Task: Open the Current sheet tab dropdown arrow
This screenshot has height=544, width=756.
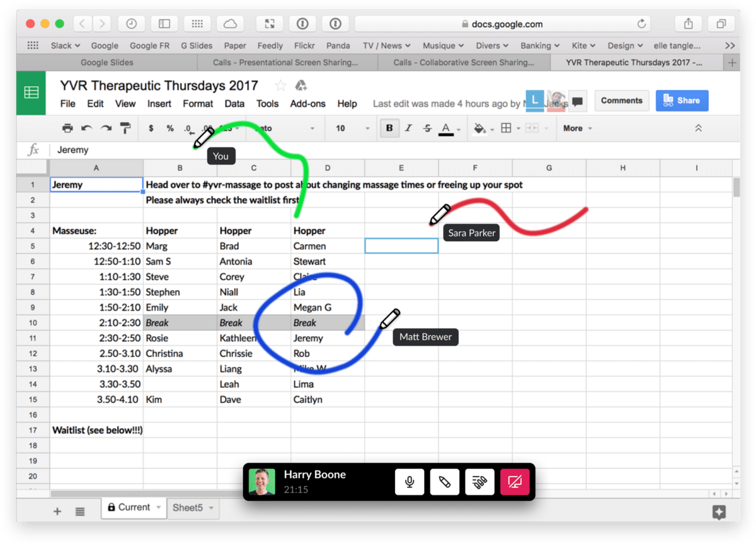Action: [x=158, y=507]
